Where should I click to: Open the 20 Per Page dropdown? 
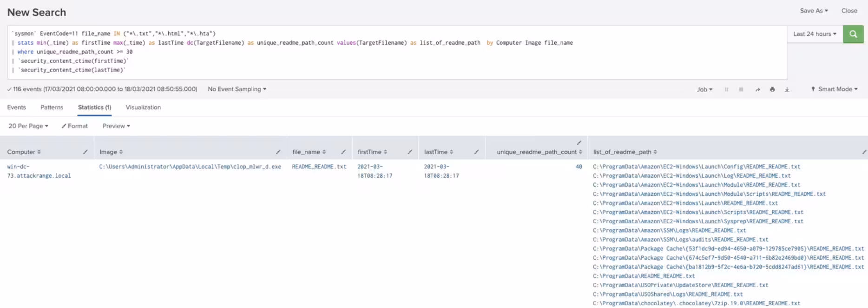(28, 126)
